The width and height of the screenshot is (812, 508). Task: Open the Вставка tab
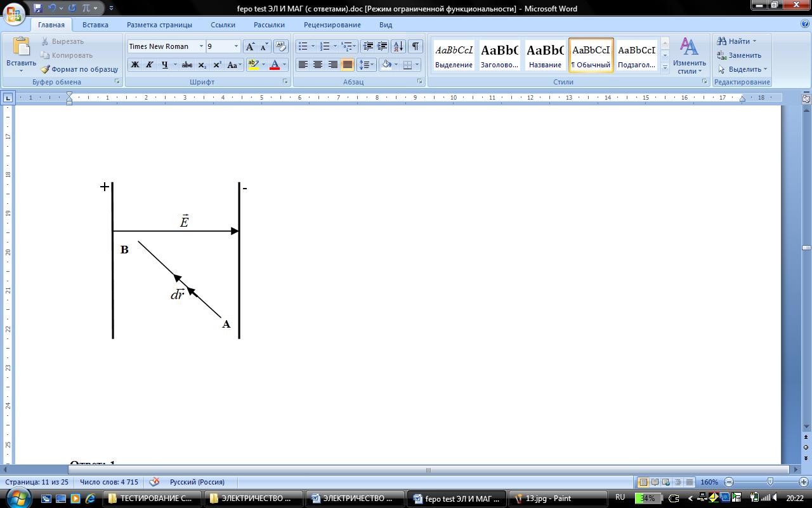(x=95, y=25)
